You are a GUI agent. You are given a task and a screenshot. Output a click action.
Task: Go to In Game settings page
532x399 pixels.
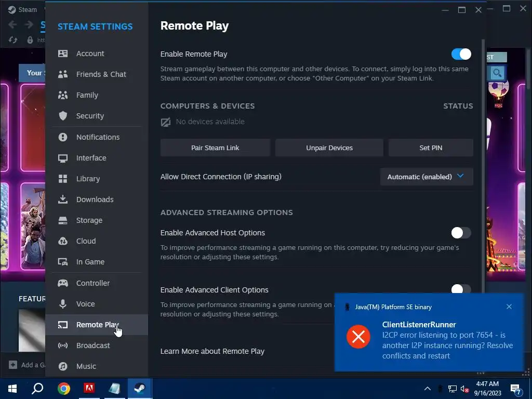(97, 262)
